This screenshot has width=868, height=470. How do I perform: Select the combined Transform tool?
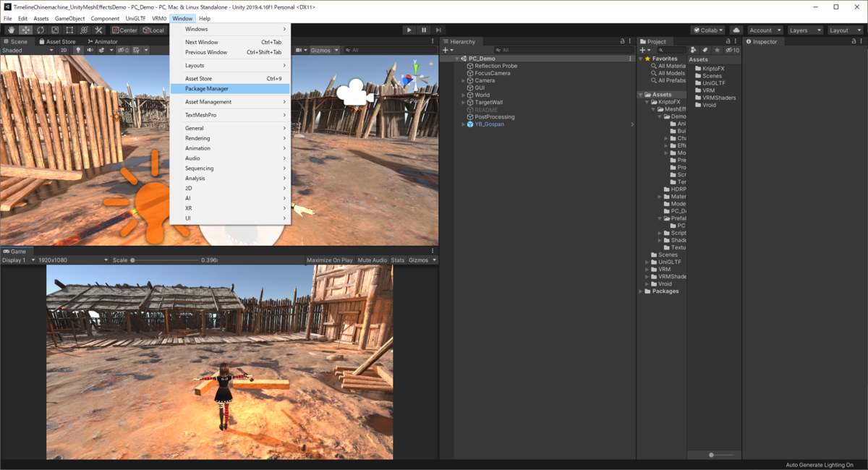tap(84, 30)
